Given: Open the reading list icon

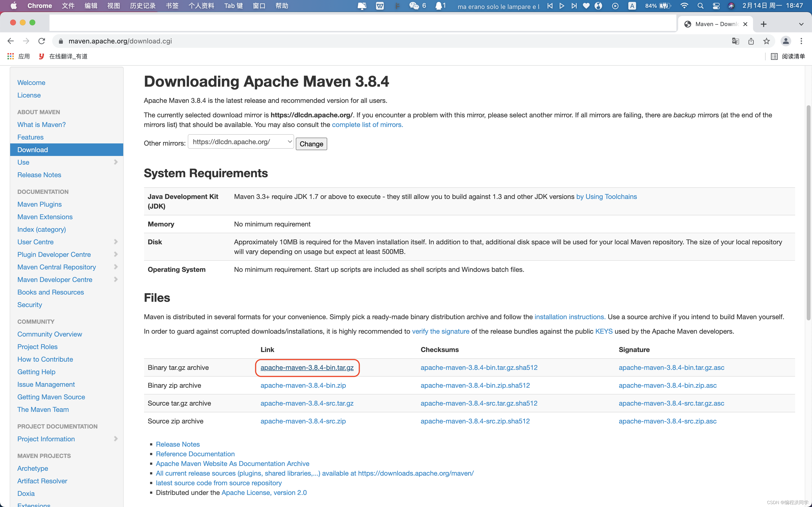Looking at the screenshot, I should (774, 56).
